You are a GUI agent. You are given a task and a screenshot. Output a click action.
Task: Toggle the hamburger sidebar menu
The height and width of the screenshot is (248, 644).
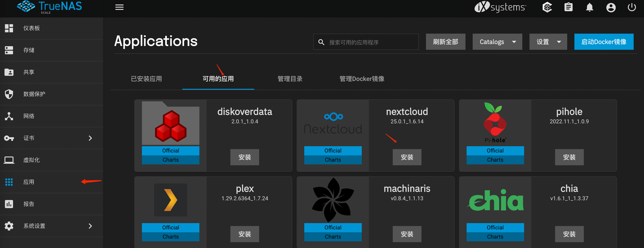(x=119, y=7)
